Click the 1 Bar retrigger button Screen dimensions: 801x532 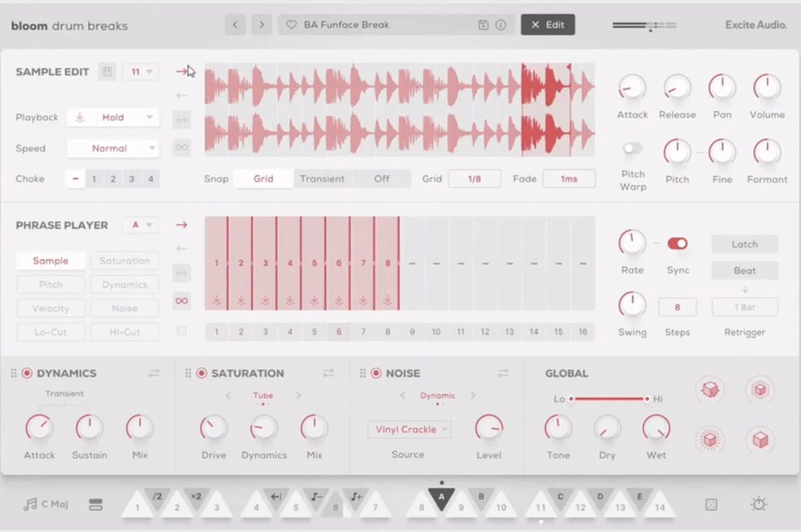745,307
